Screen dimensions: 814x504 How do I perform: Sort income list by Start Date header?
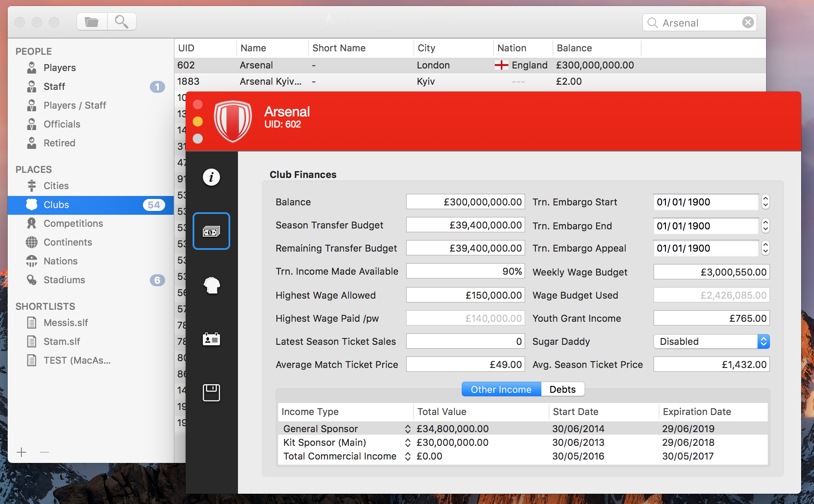pos(604,412)
